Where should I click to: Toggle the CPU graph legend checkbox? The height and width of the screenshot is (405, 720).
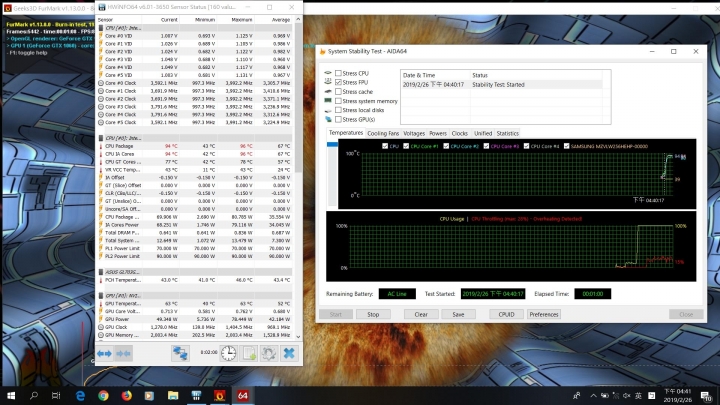pyautogui.click(x=385, y=146)
